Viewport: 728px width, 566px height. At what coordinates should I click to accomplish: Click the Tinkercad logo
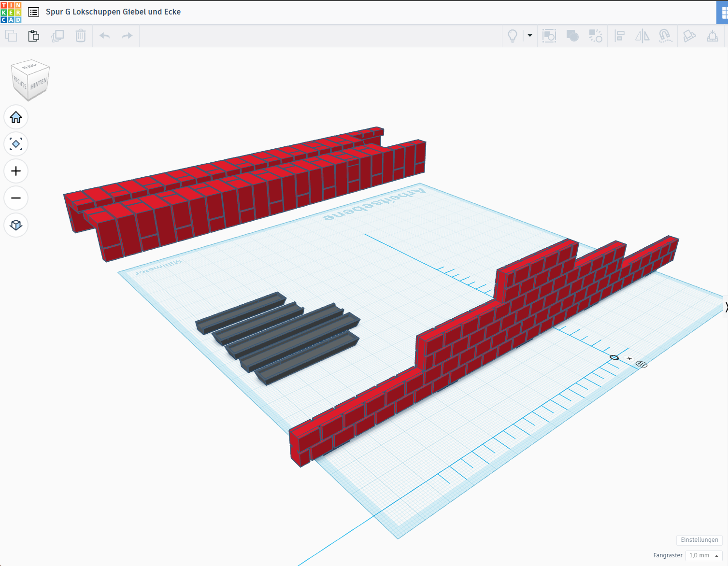(11, 12)
